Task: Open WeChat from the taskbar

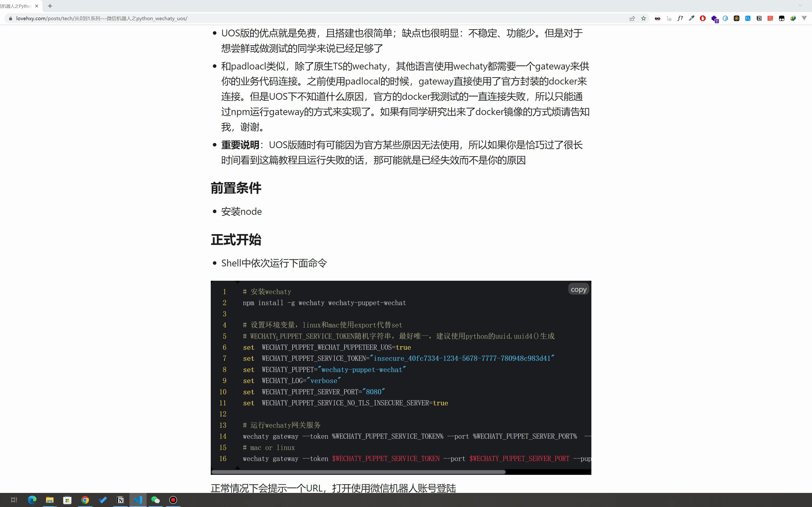Action: click(156, 500)
